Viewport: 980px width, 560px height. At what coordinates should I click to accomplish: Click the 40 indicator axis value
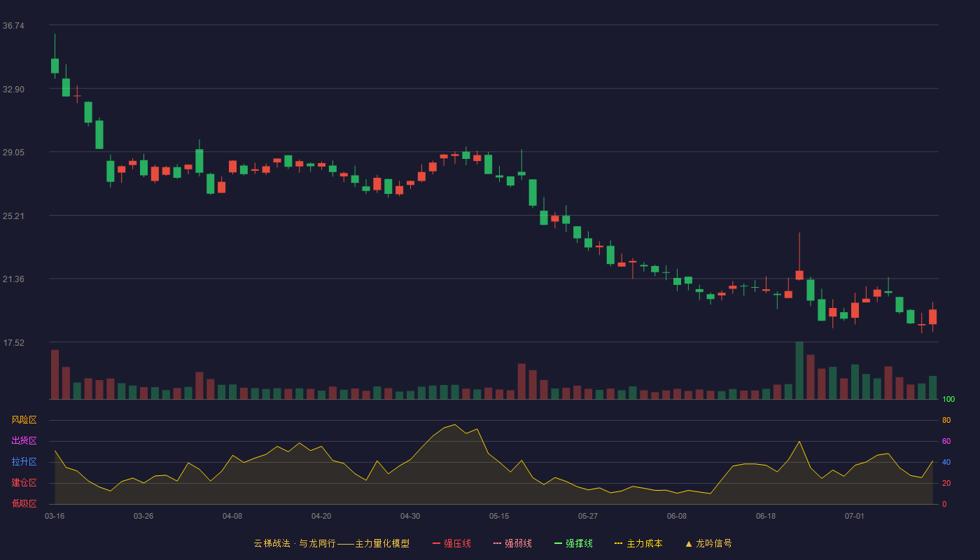click(x=946, y=463)
